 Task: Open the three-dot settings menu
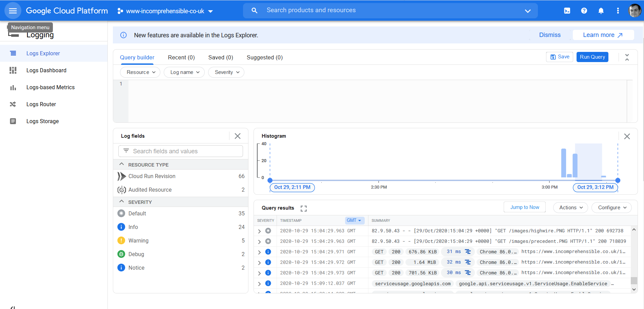click(618, 11)
